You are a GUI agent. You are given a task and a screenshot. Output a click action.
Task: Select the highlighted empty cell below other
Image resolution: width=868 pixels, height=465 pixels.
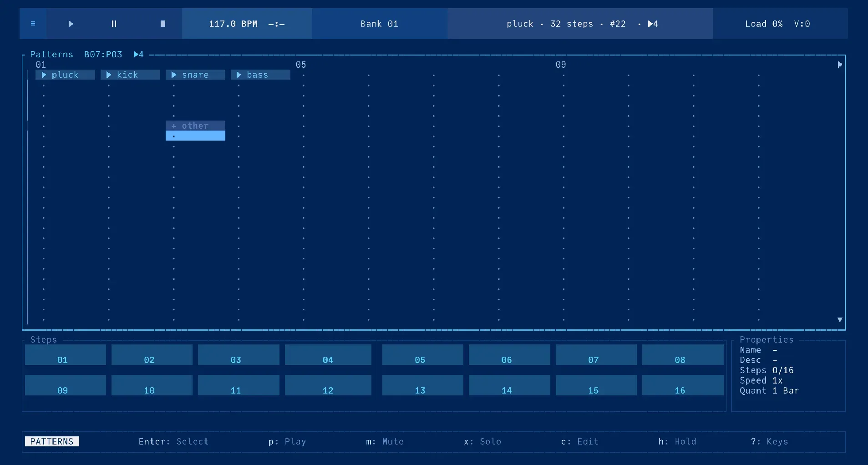[x=195, y=136]
